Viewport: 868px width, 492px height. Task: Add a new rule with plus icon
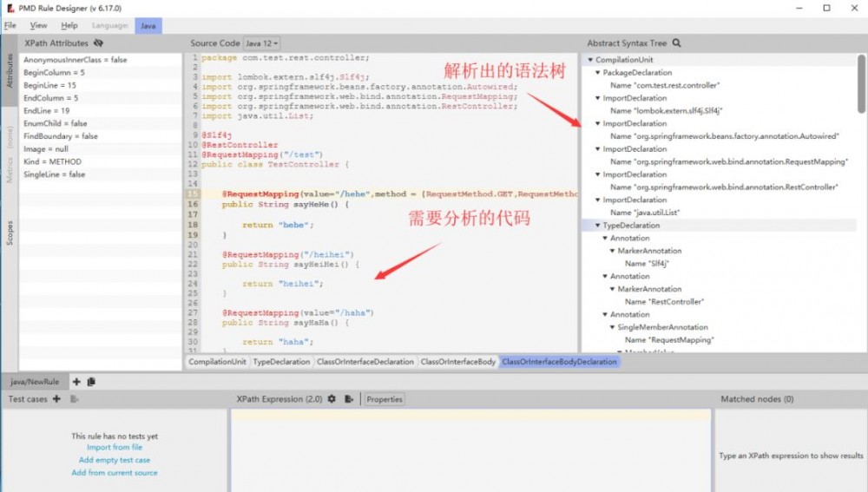click(x=76, y=382)
